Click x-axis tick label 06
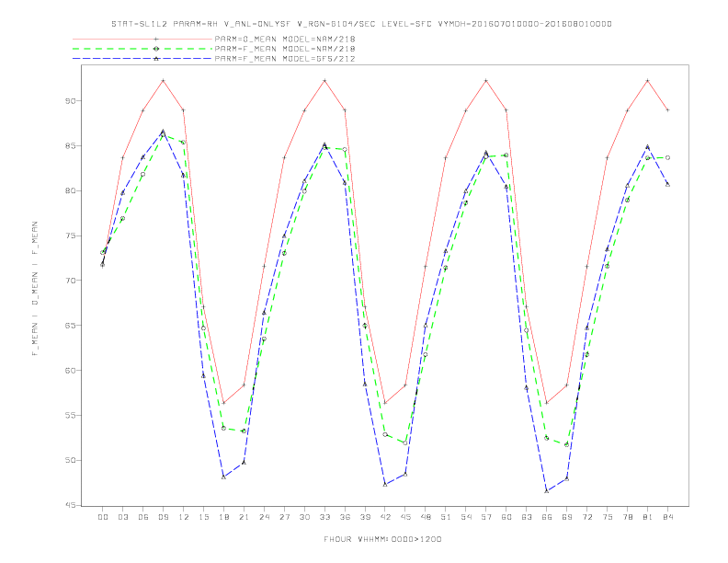 pos(143,517)
